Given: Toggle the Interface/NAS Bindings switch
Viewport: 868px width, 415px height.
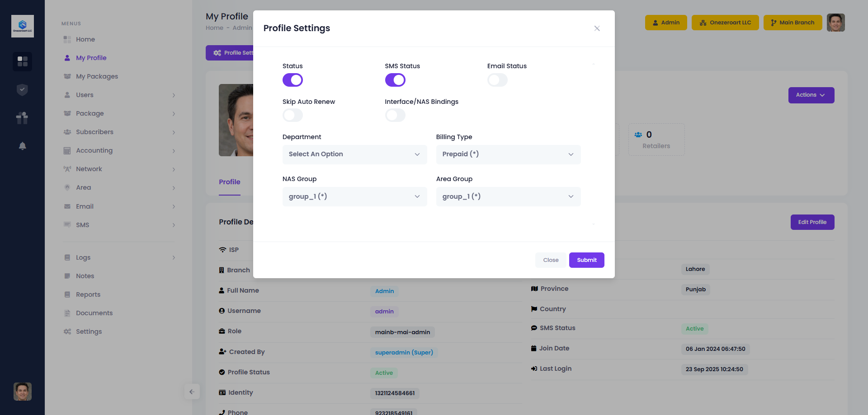Looking at the screenshot, I should [395, 116].
